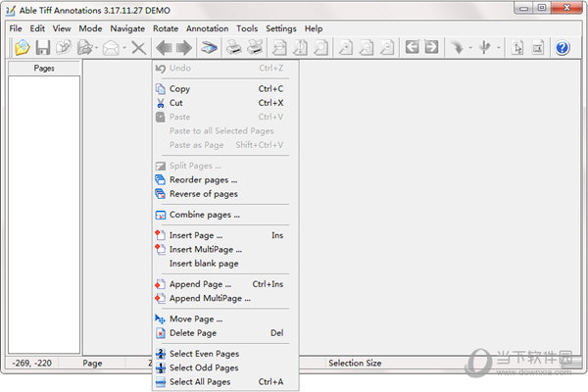Click the 'Selection Size' status bar text
This screenshot has width=588, height=392.
coord(355,364)
